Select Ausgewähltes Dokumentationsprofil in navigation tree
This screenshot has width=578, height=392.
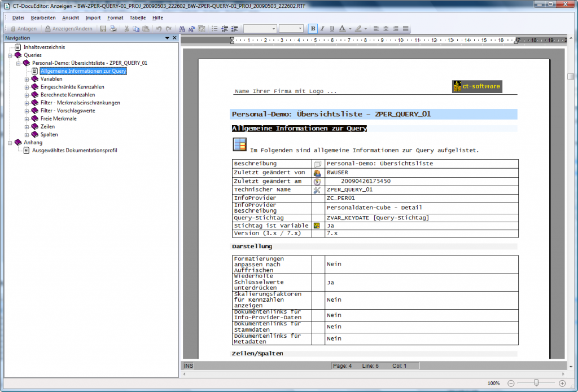[75, 151]
